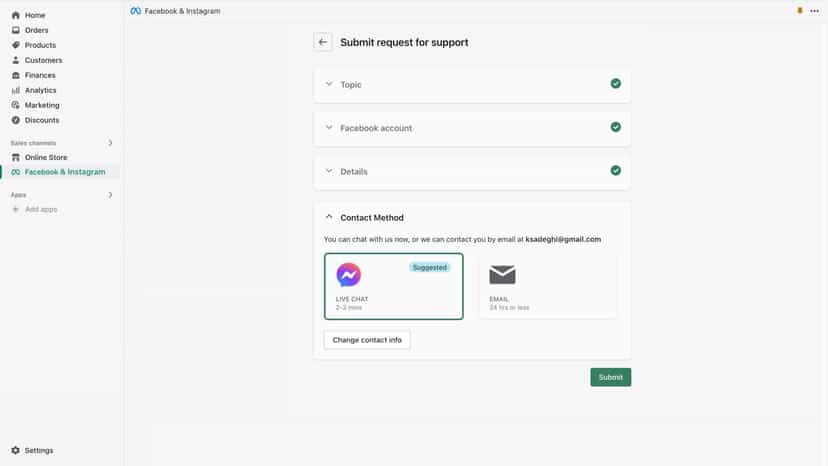
Task: Click email address ksadeghi@gmail.com text
Action: coord(563,239)
